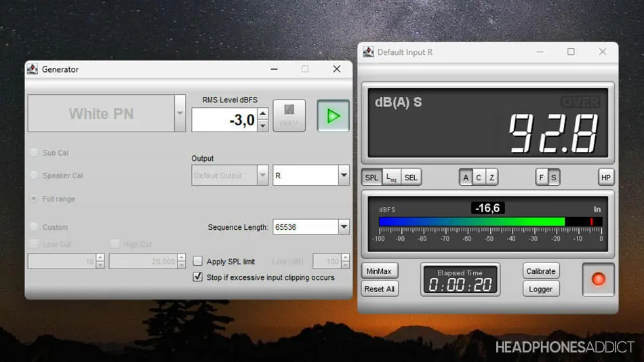Screen dimensions: 644x362
Task: Increase the SPL limit value stepper
Action: [346, 258]
